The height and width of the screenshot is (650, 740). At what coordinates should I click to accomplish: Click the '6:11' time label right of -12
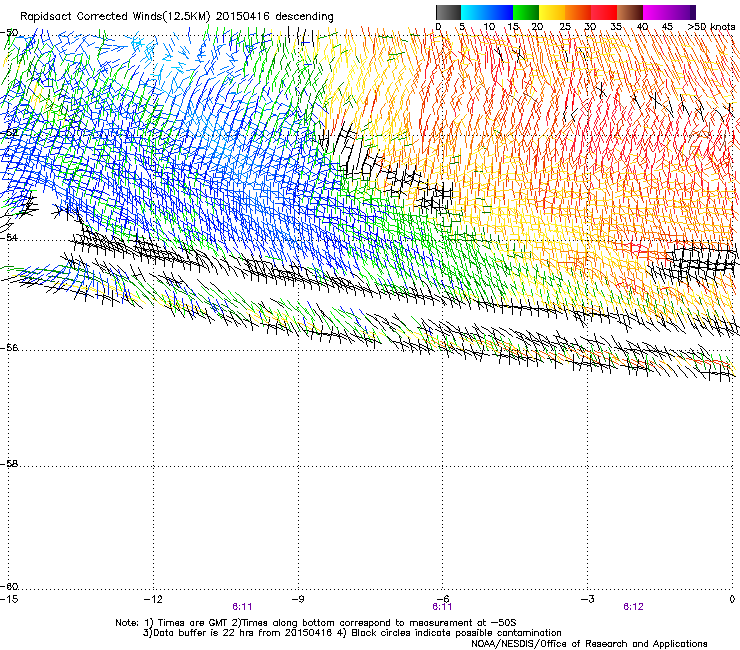click(242, 607)
